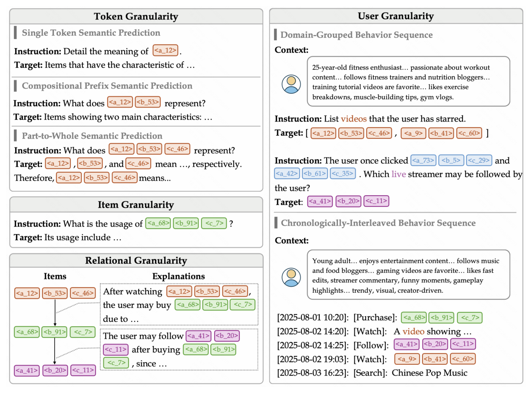The image size is (532, 393).
Task: Click the purple <a_41> token in live streamer target
Action: (320, 201)
